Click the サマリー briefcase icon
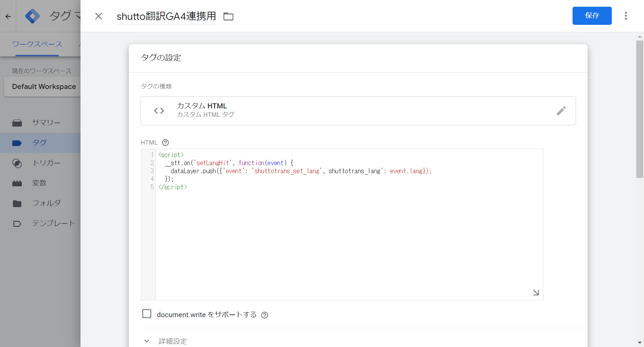This screenshot has width=644, height=347. tap(17, 123)
